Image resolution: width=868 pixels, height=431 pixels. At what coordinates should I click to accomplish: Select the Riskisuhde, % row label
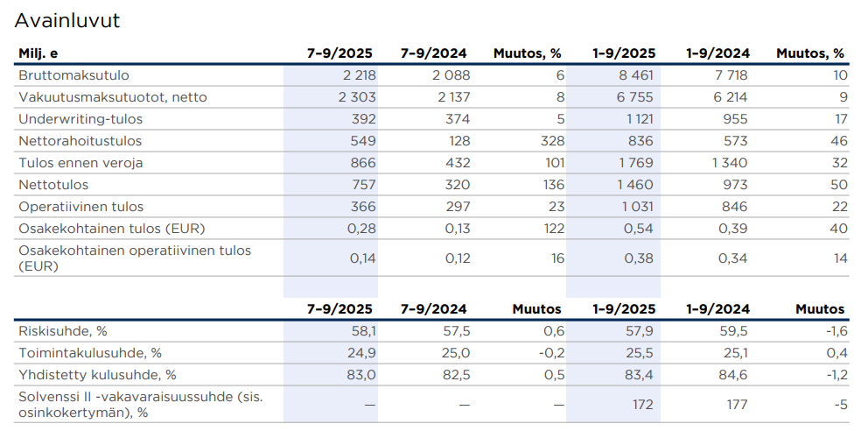click(x=62, y=331)
